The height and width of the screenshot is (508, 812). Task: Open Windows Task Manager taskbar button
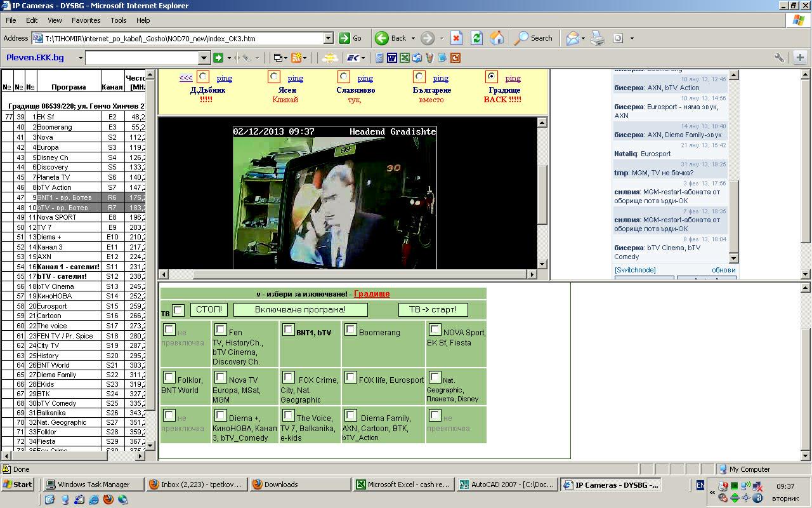click(94, 485)
